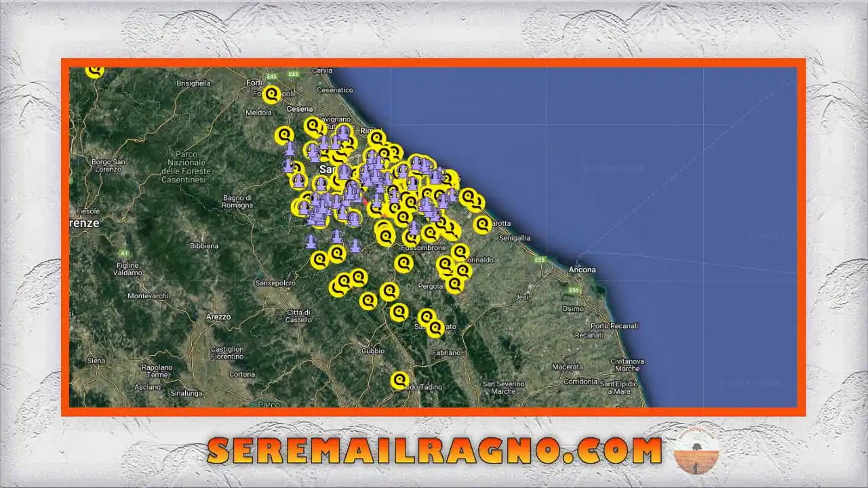868x488 pixels.
Task: Click the yellow marker near Forlimpopoli
Action: pos(272,94)
